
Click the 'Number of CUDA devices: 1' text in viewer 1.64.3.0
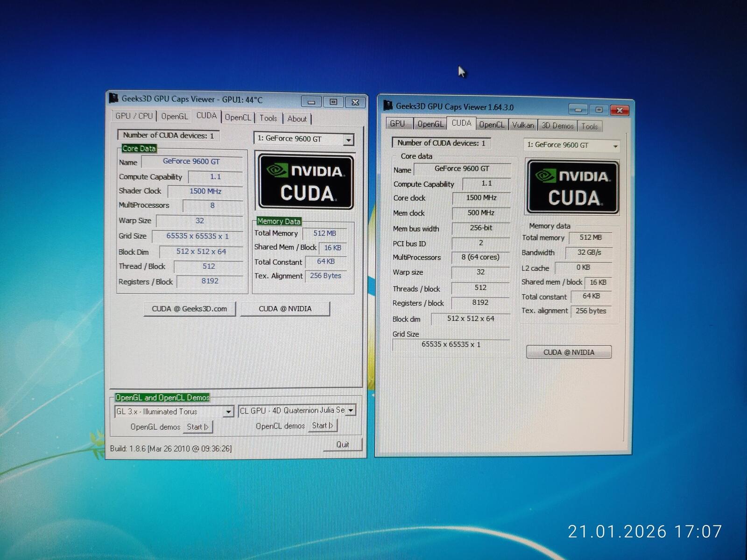tap(441, 143)
